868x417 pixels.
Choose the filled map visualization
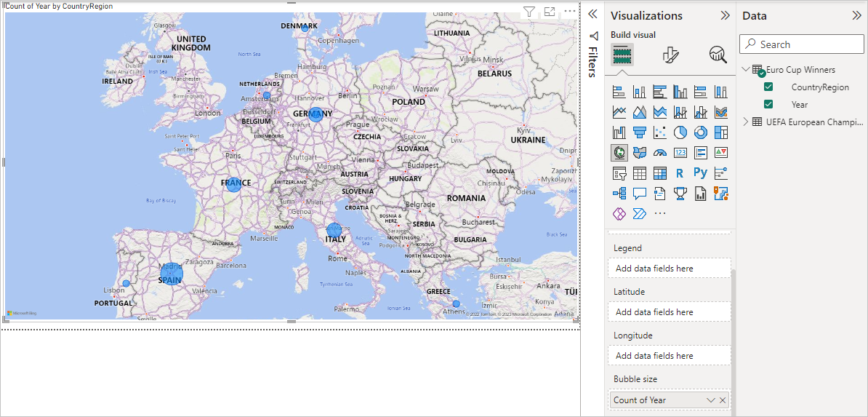640,153
